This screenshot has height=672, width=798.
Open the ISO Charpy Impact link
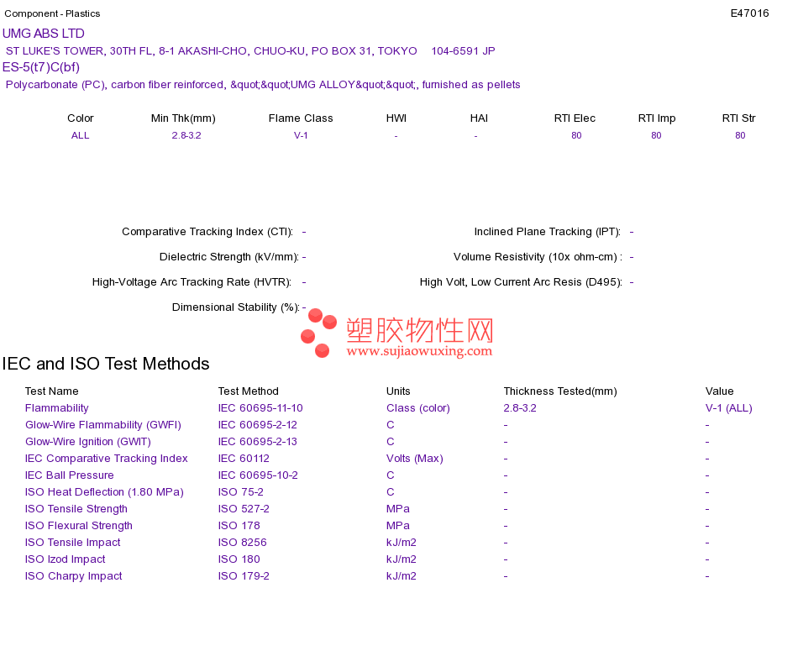coord(73,575)
